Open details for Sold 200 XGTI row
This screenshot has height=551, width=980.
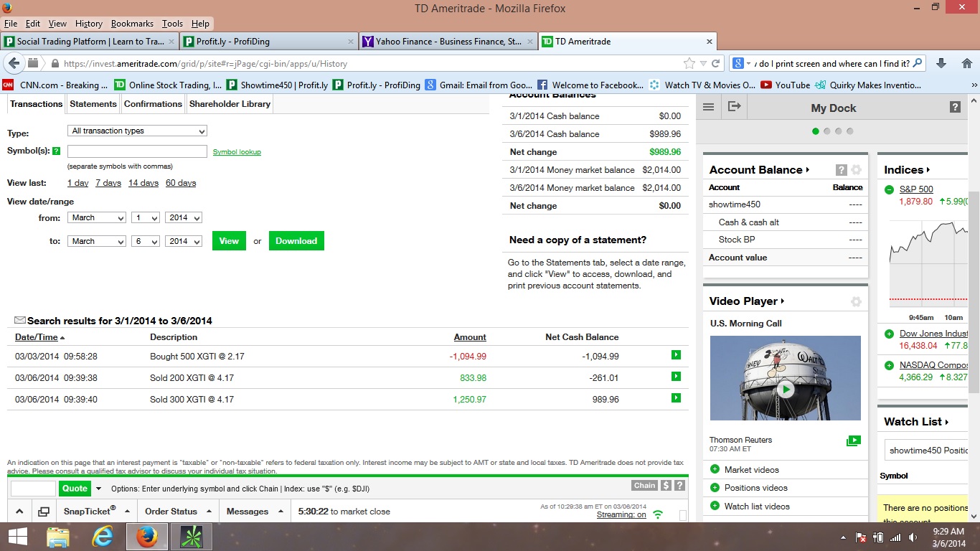tap(675, 377)
